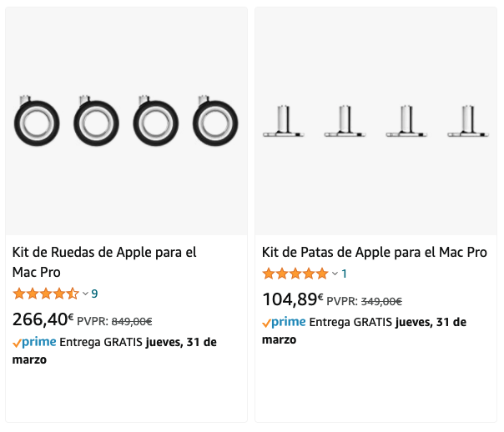Expand the rating chevron beside Kit de Ruedas stars
This screenshot has width=504, height=432.
[85, 294]
